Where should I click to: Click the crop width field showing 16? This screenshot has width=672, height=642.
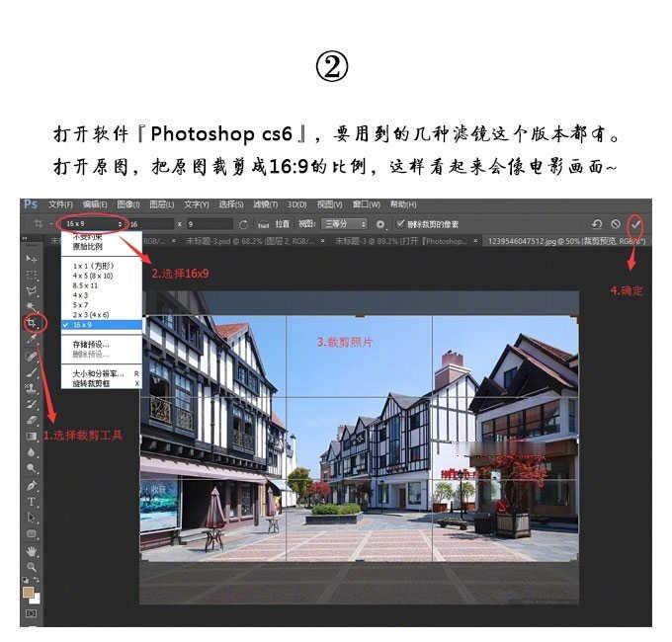coord(151,224)
